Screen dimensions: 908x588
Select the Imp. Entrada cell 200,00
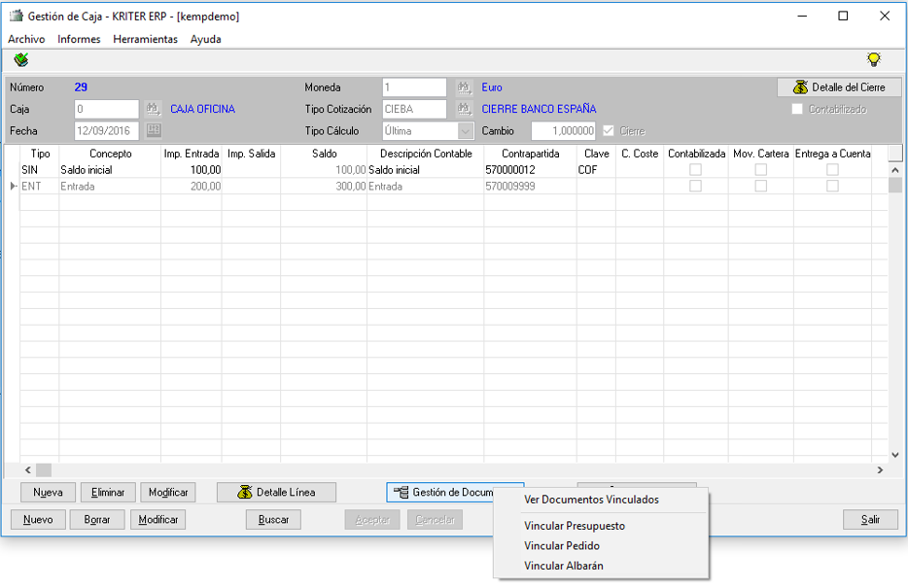click(192, 186)
